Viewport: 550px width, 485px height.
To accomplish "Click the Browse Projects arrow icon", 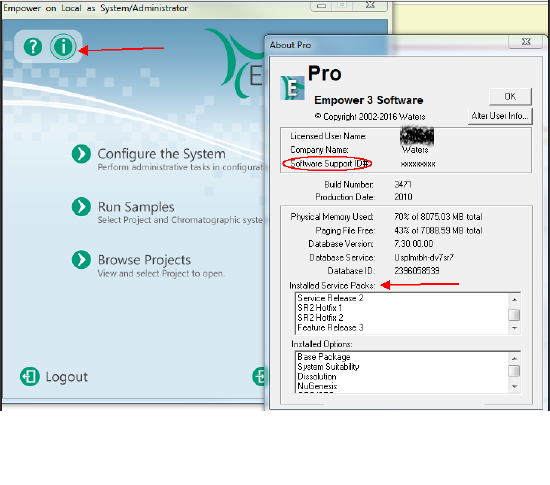I will click(x=81, y=260).
